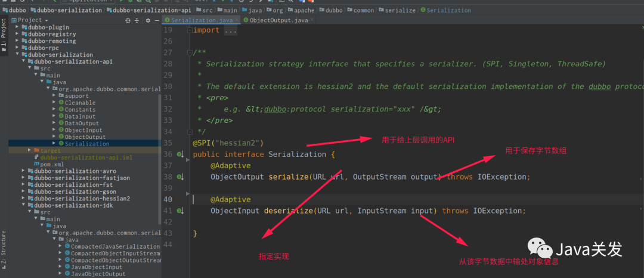Click the @Adaptive annotation on line 37
The height and width of the screenshot is (278, 644).
point(230,166)
